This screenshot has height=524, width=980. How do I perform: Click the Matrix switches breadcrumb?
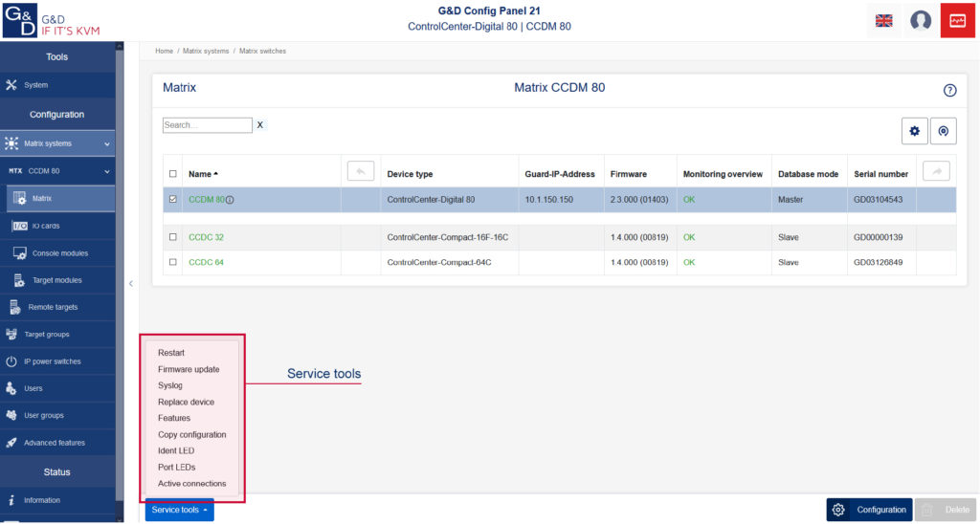point(262,52)
